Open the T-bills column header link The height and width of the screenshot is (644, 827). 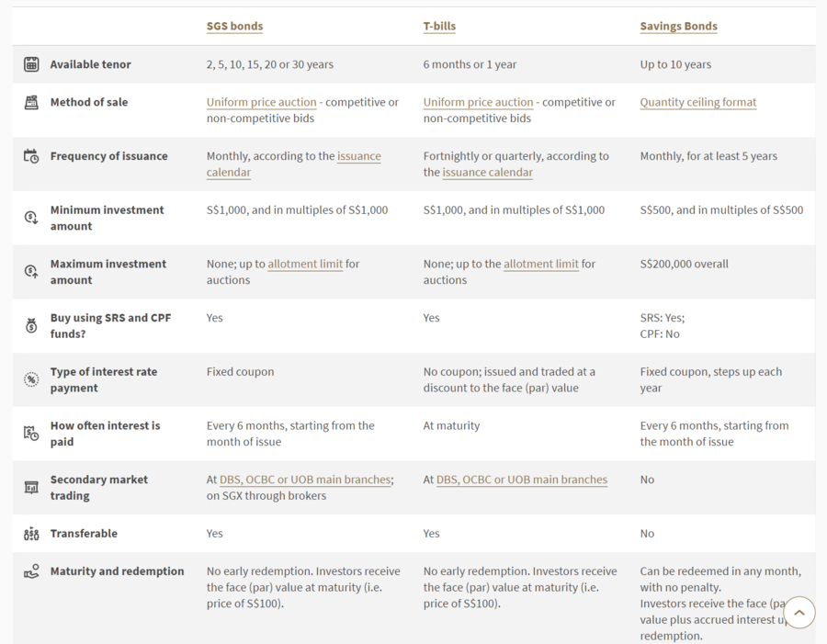tap(439, 27)
